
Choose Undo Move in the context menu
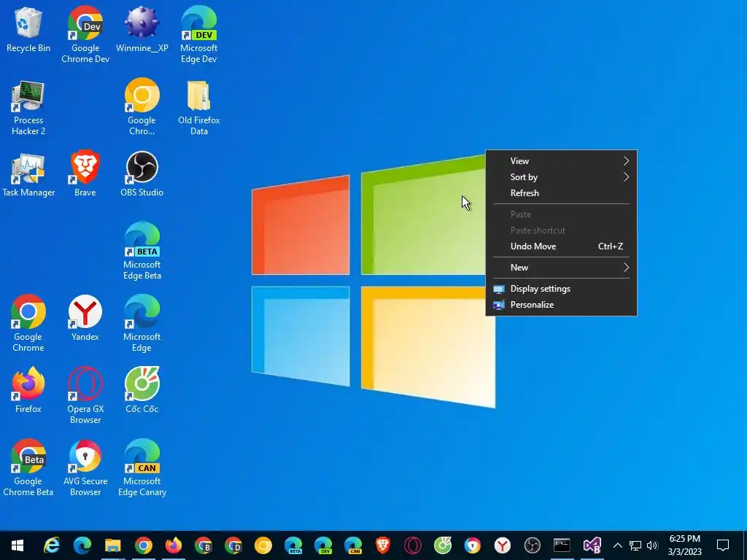tap(561, 246)
